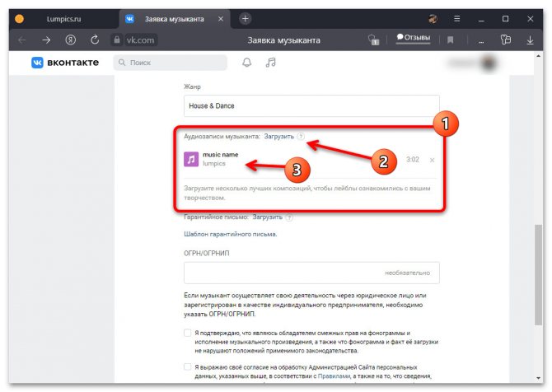This screenshot has width=552, height=392.
Task: Click page scrollbar thumb
Action: [538, 274]
